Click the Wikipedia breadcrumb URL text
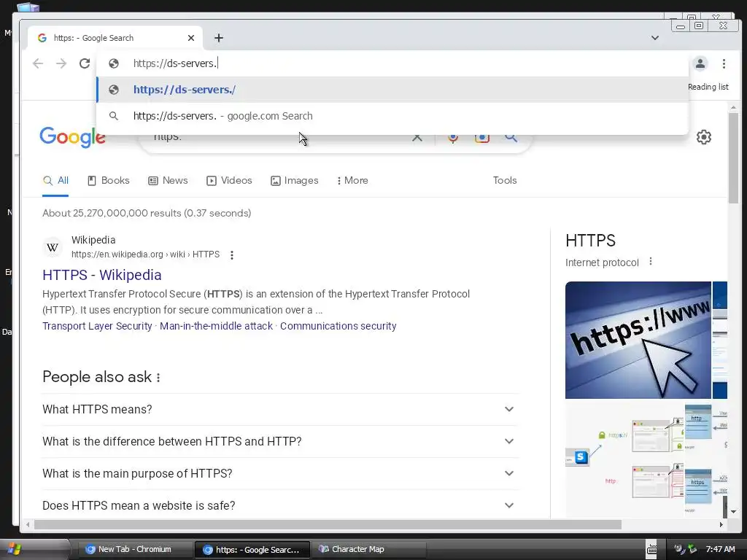747x560 pixels. point(145,254)
